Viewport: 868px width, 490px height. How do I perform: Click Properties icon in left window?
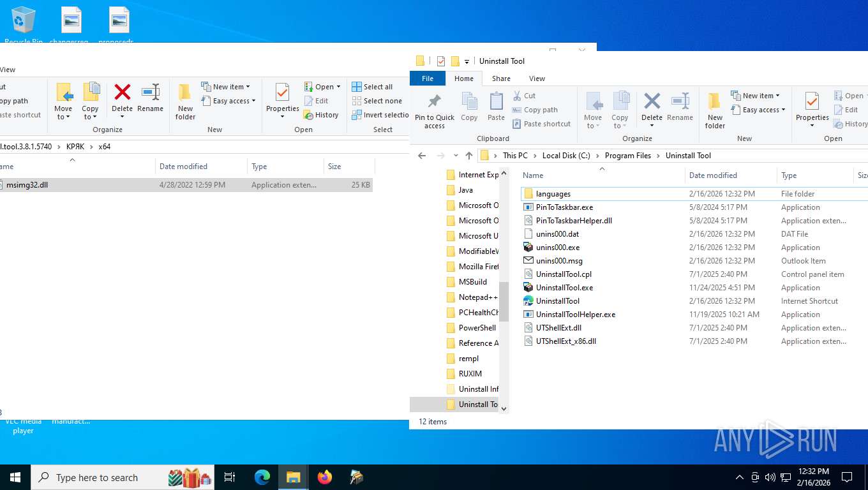tap(282, 93)
